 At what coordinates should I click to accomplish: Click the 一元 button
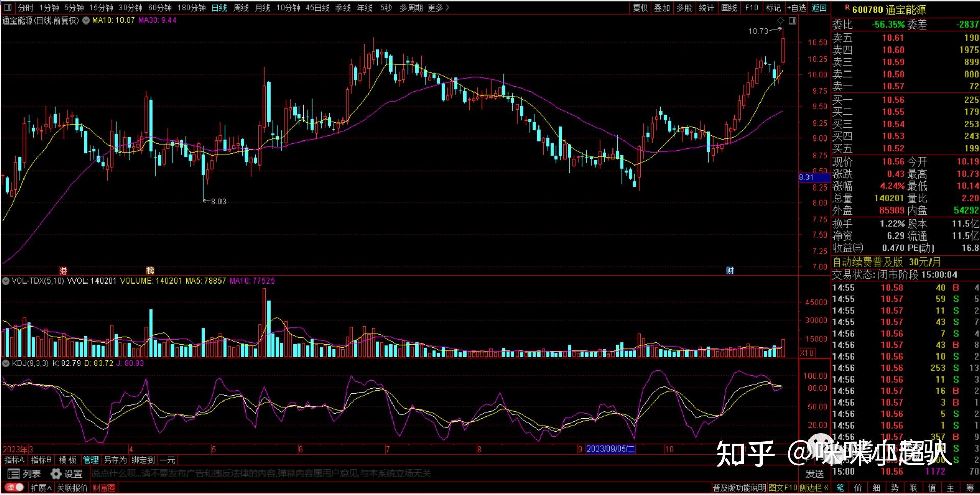tap(167, 460)
